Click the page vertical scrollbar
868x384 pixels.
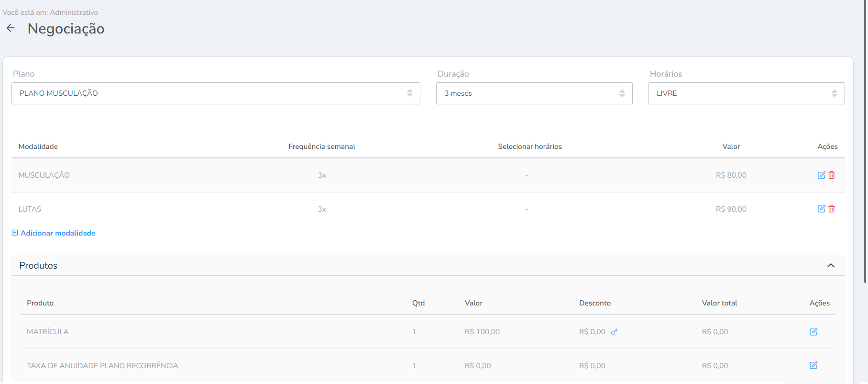865,144
